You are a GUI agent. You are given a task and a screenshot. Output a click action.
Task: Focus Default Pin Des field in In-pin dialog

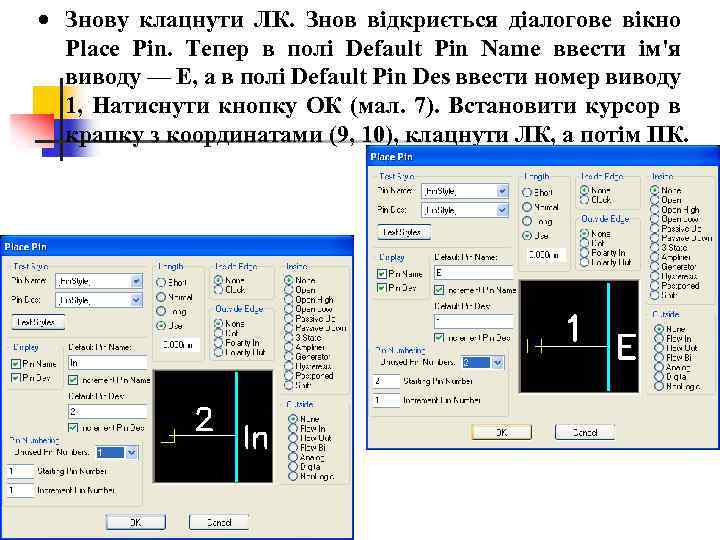108,411
